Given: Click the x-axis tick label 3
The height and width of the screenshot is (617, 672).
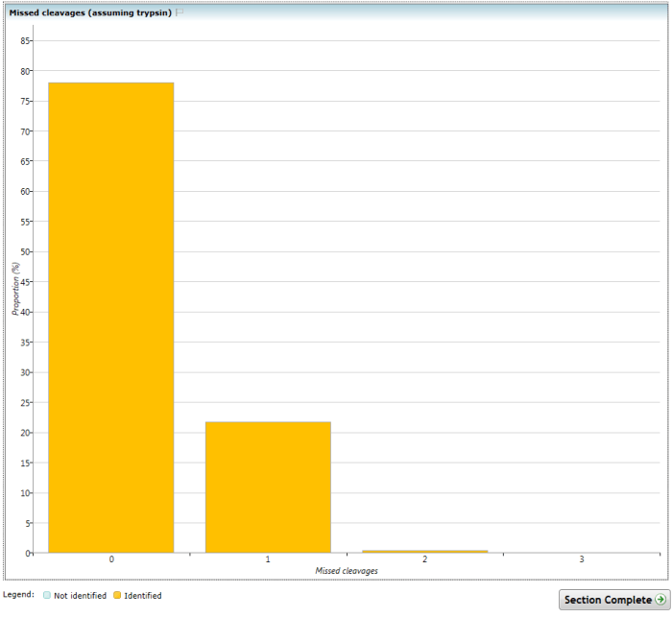Looking at the screenshot, I should coord(582,559).
